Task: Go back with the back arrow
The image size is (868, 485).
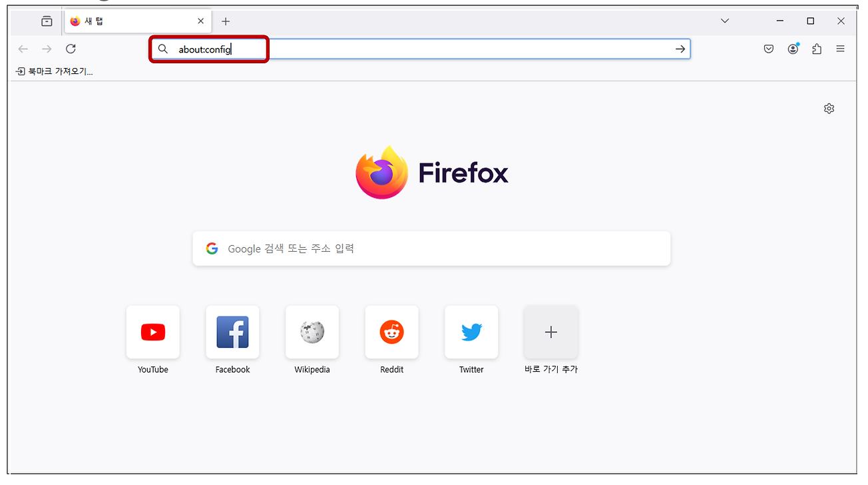Action: (23, 49)
